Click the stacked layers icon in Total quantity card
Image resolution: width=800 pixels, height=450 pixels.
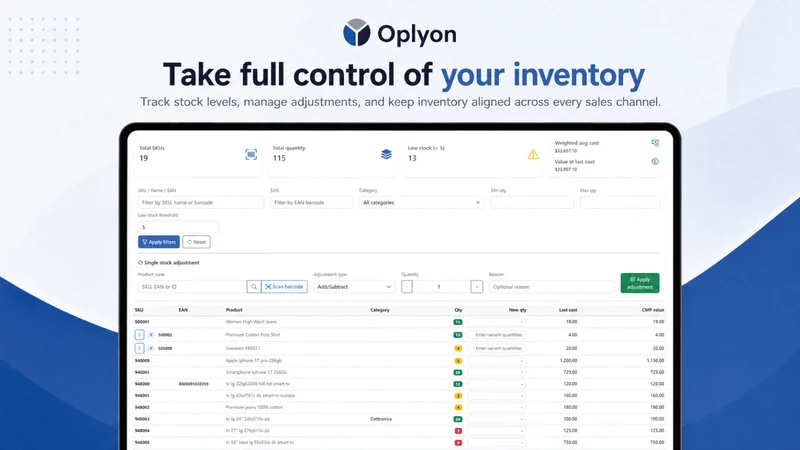pyautogui.click(x=386, y=154)
